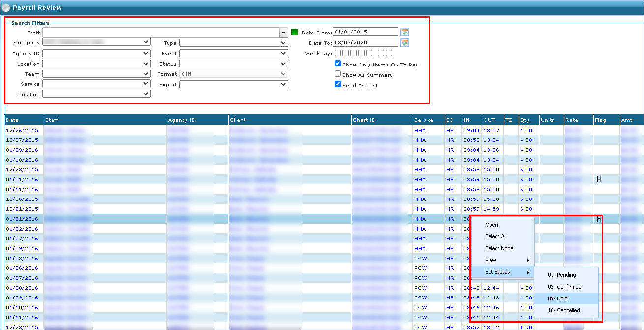This screenshot has width=644, height=330.
Task: Expand the View submenu in context menu
Action: coord(502,260)
